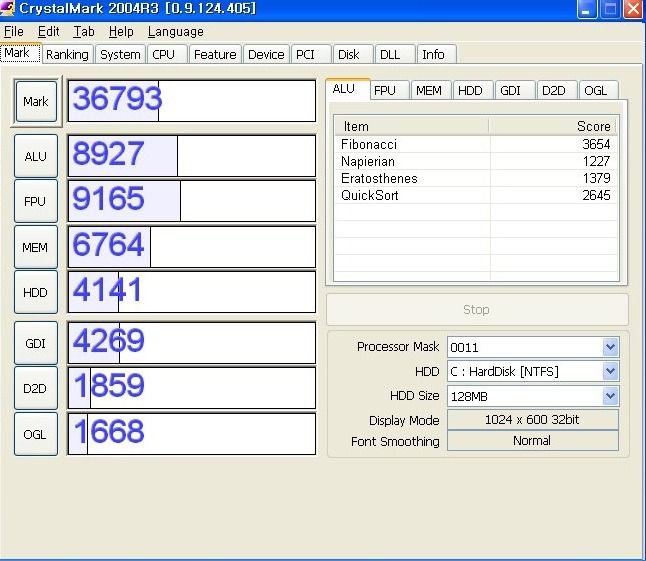Click the Score column header
Screen dimensions: 646x561
pos(553,126)
